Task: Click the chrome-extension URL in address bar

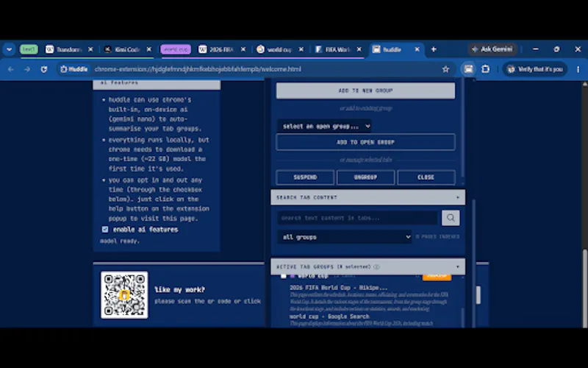Action: point(198,69)
